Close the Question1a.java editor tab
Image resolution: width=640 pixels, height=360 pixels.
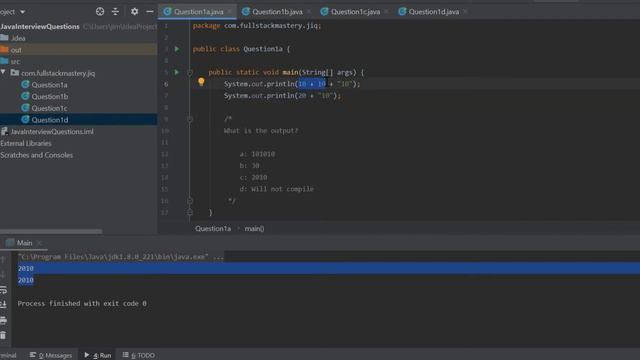tap(230, 12)
